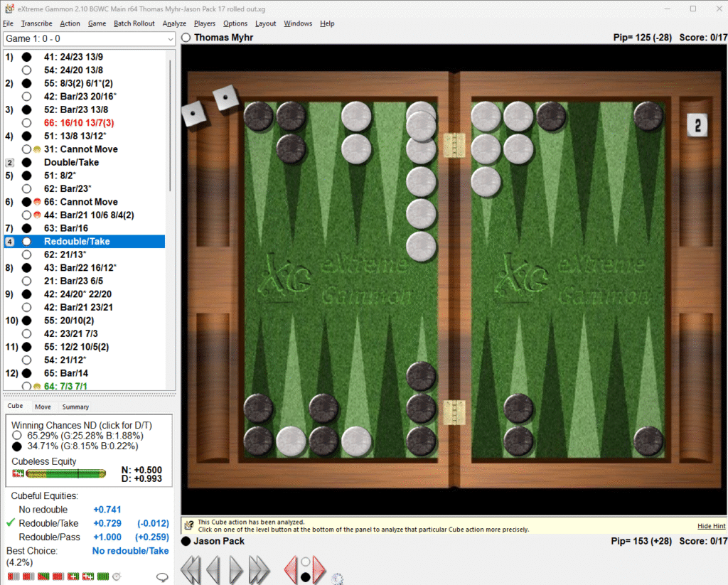
Task: Click the doubling cube showing 2 on the board
Action: coord(697,125)
